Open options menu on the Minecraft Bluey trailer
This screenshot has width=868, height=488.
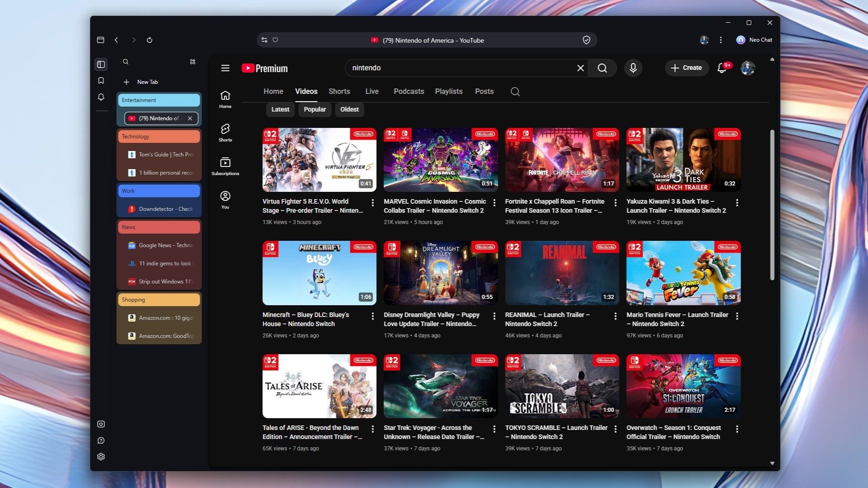[373, 316]
